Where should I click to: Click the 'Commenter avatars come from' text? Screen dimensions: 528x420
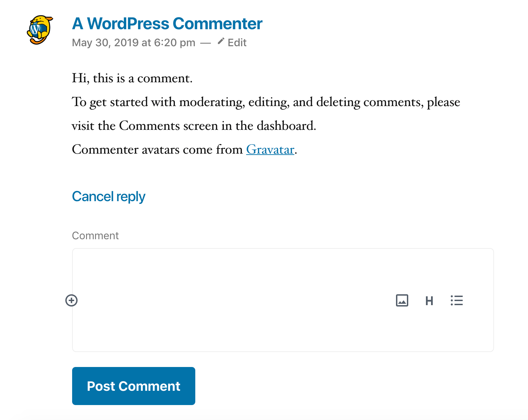tap(157, 150)
